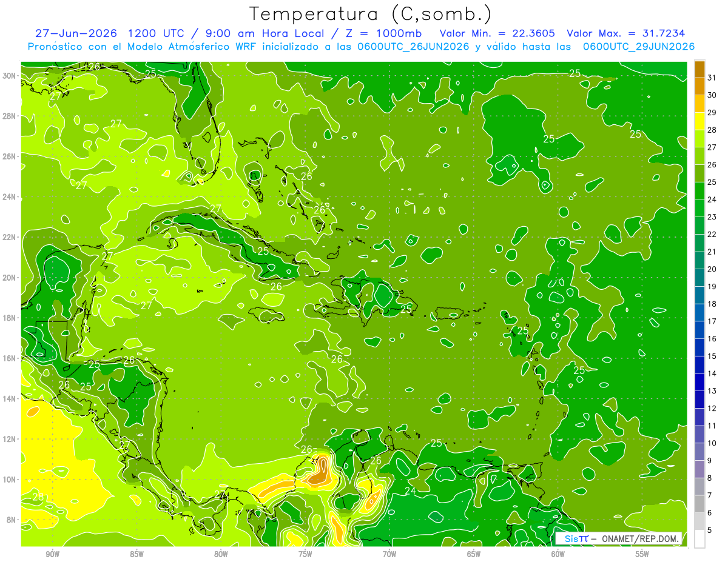728x562 pixels.
Task: Click the value 14 on the color scale
Action: pyautogui.click(x=712, y=373)
